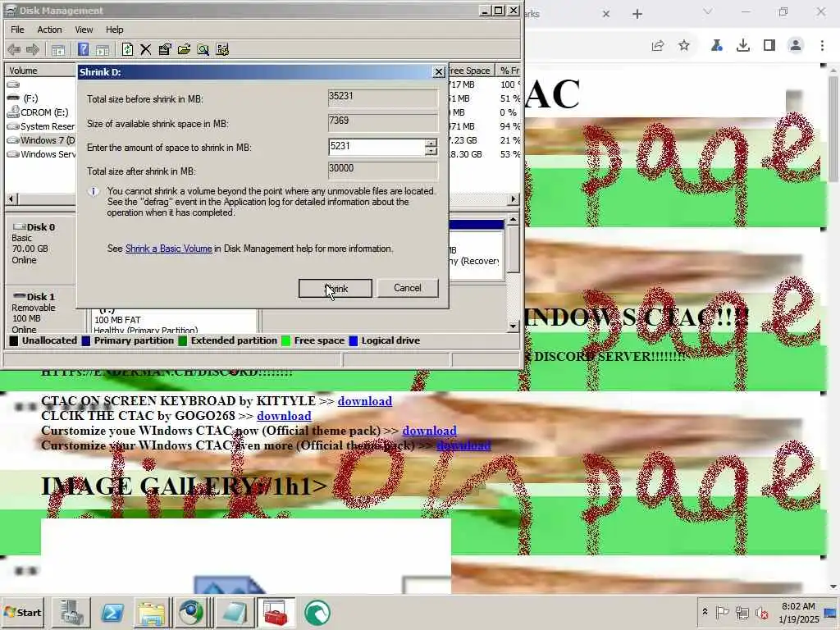Click the red toolbox taskbar icon
The image size is (840, 630).
pyautogui.click(x=276, y=612)
